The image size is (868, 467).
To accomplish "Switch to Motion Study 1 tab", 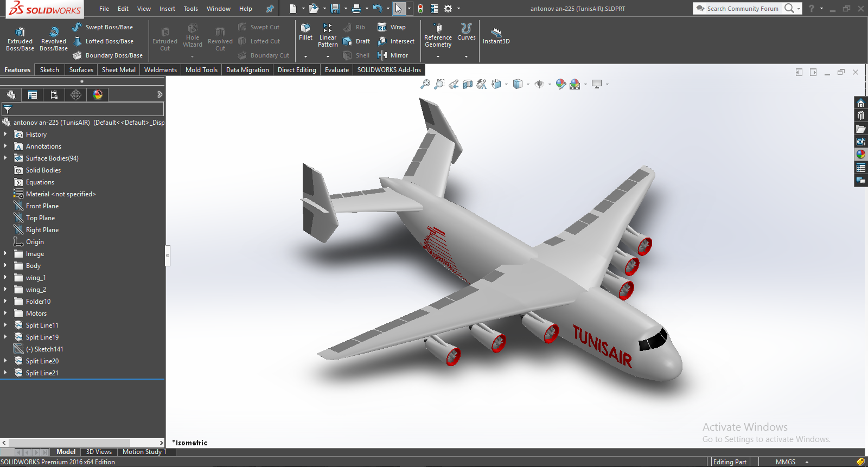I will [x=144, y=452].
